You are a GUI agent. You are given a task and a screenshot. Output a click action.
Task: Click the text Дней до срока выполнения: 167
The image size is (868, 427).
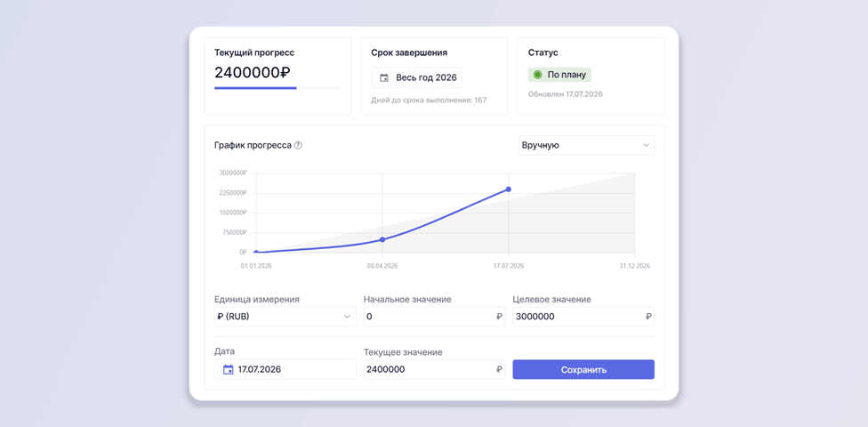pos(429,101)
